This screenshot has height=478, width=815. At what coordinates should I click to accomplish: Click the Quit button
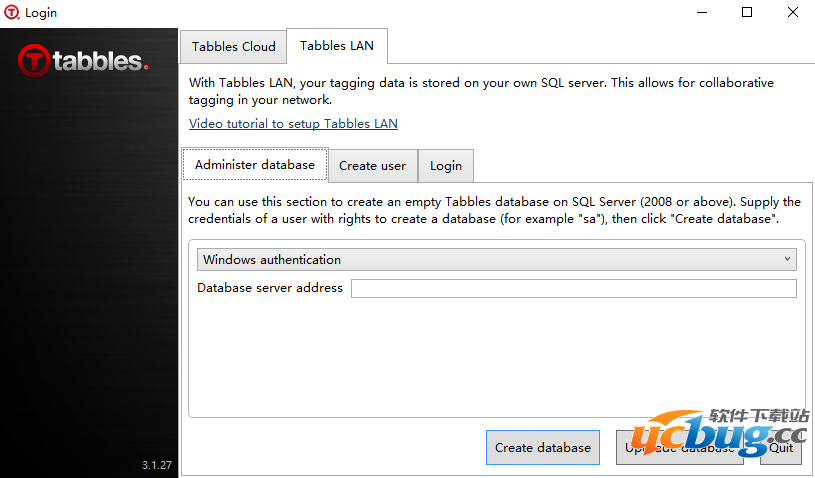pyautogui.click(x=781, y=447)
